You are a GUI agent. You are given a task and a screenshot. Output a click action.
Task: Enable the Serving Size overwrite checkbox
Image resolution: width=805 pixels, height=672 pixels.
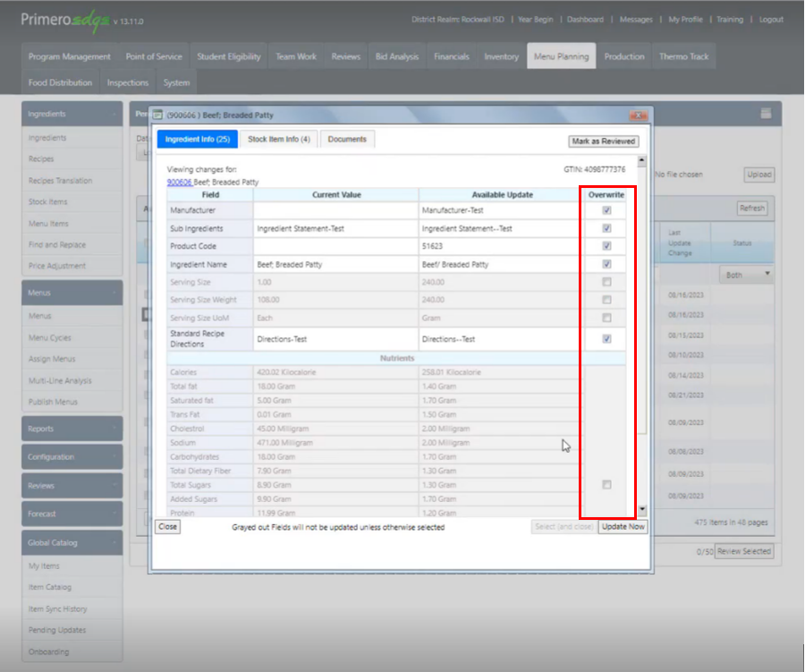coord(606,281)
